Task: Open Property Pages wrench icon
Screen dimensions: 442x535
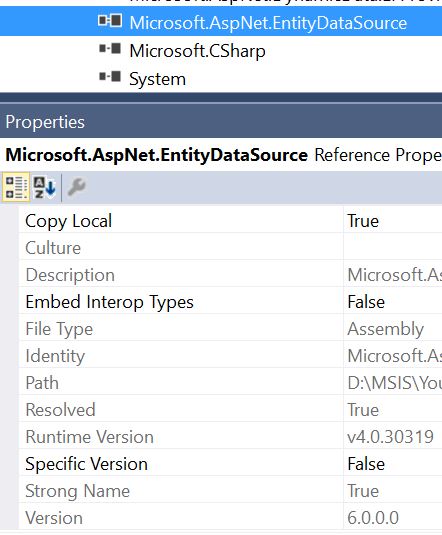Action: [76, 187]
